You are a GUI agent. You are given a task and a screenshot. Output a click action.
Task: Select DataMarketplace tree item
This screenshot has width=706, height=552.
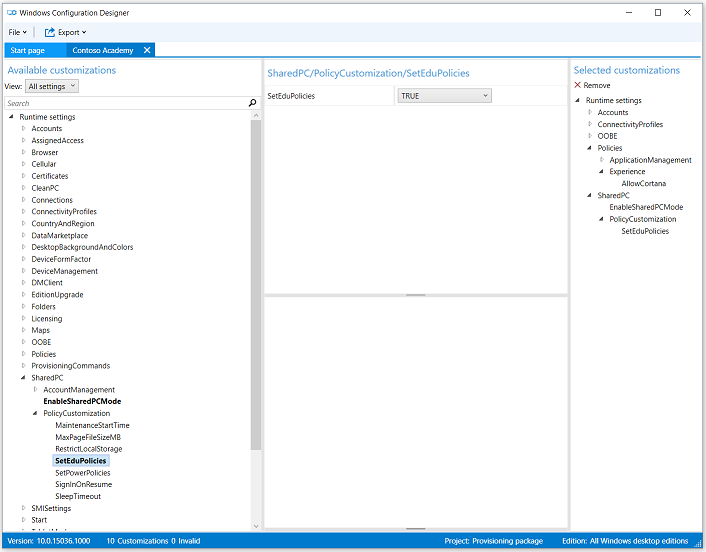(x=59, y=235)
